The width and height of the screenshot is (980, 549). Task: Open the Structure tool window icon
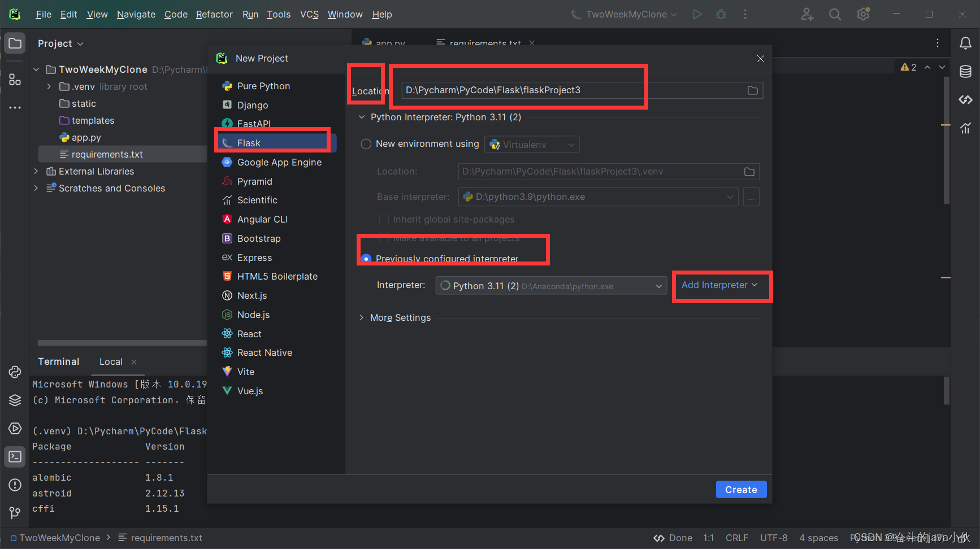15,80
